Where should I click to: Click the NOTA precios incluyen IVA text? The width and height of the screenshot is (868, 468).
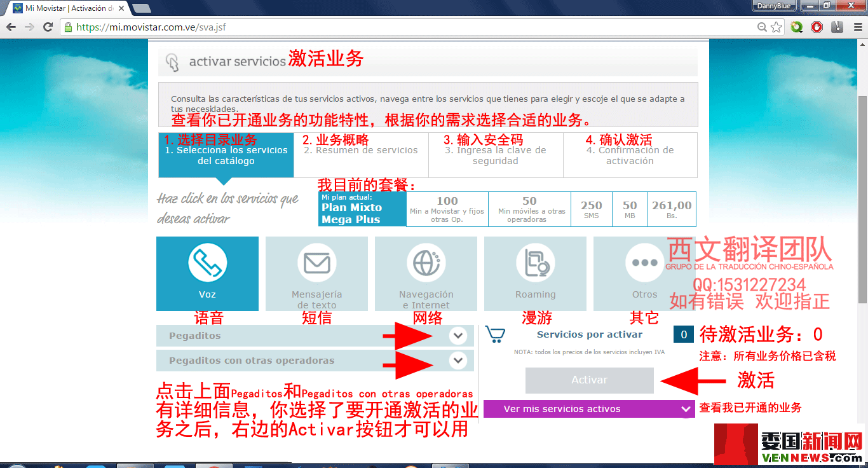coord(590,352)
